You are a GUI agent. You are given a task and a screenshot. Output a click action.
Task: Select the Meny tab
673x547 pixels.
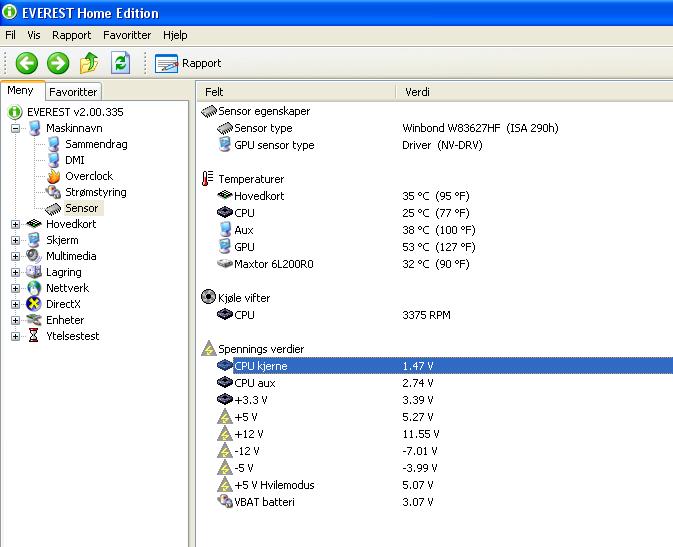(21, 91)
